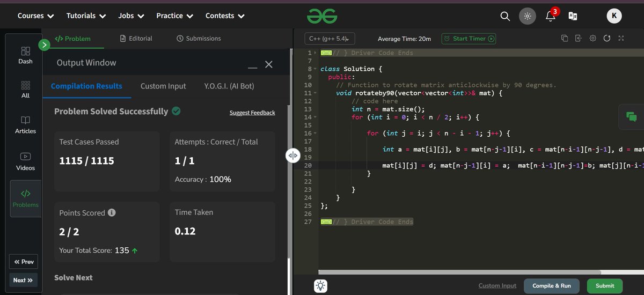Collapse code fold arrow at line 14
Viewport: 644px width, 295px height.
[x=315, y=117]
